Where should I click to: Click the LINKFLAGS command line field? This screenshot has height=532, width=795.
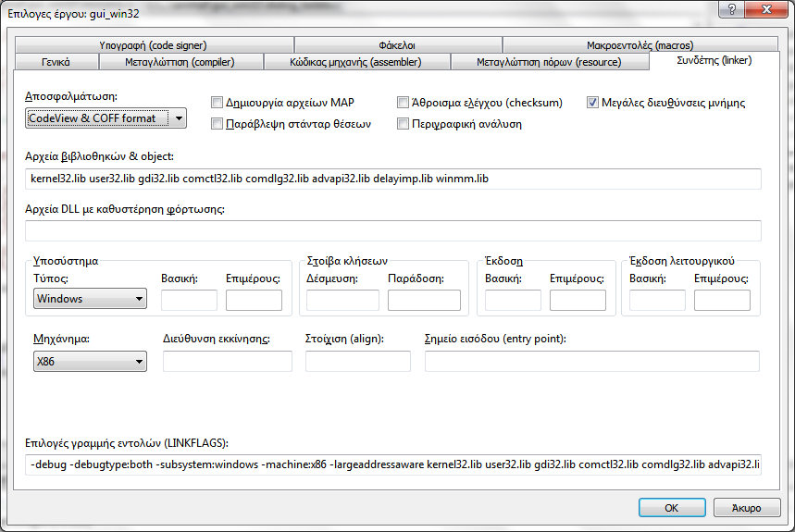393,464
